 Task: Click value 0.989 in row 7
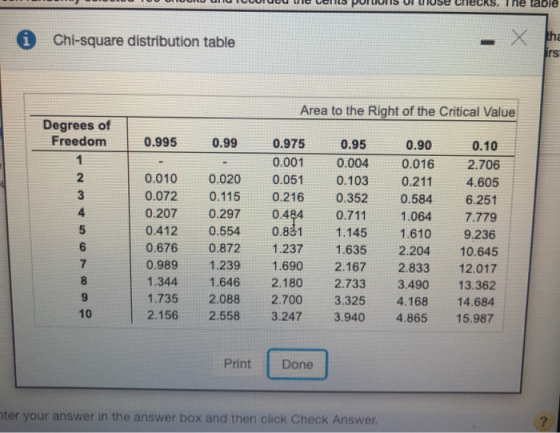[x=162, y=265]
